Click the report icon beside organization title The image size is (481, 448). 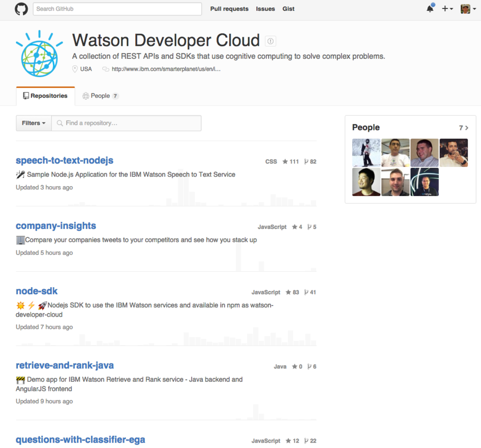pos(270,41)
